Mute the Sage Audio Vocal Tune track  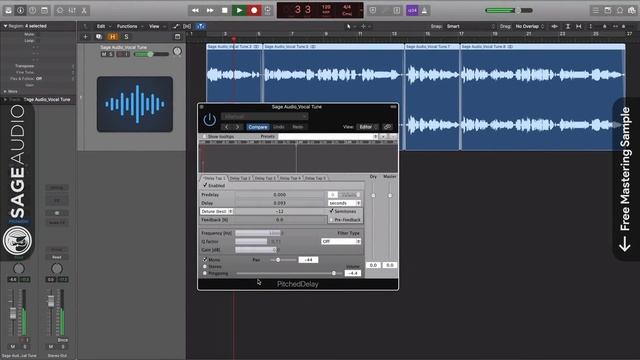[x=104, y=54]
